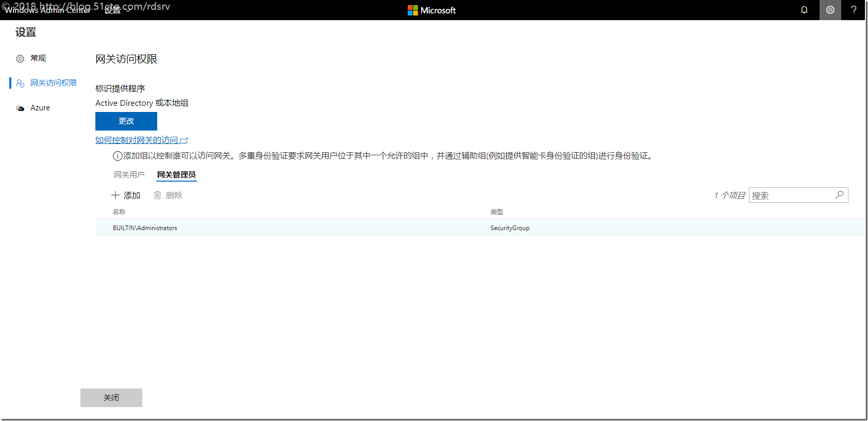
Task: Click the 添加 label
Action: click(132, 196)
